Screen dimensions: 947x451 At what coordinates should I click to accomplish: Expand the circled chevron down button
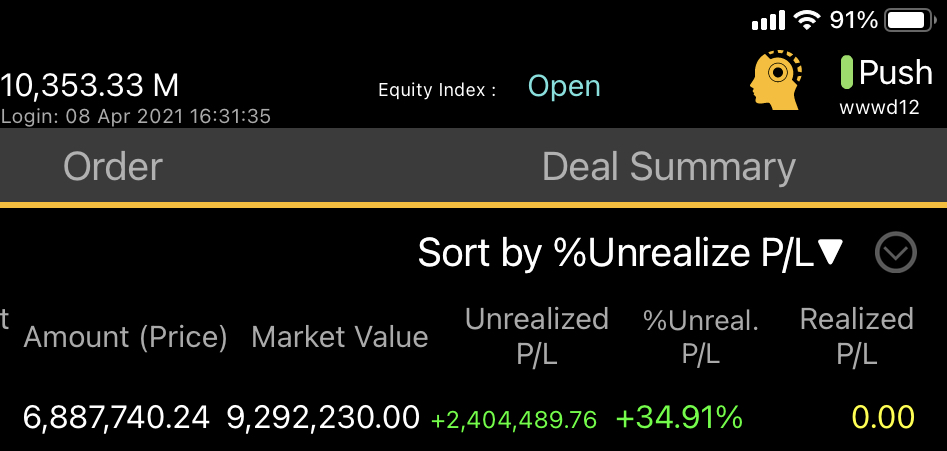pyautogui.click(x=896, y=252)
